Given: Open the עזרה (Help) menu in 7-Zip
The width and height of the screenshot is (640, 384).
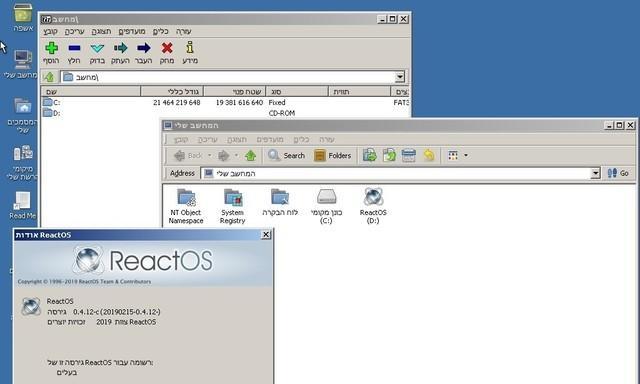Looking at the screenshot, I should coord(184,31).
